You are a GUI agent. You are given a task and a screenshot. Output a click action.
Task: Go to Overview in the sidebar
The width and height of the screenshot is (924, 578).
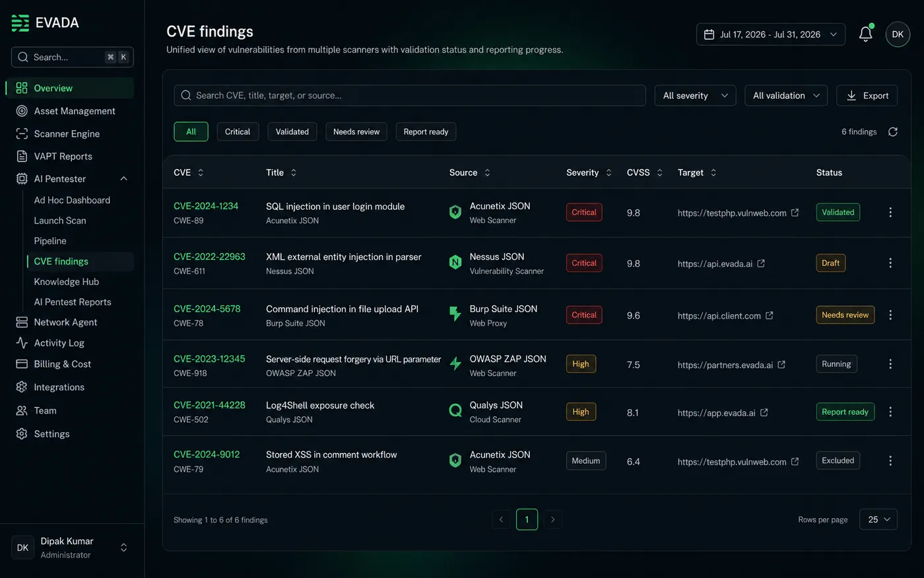[69, 88]
